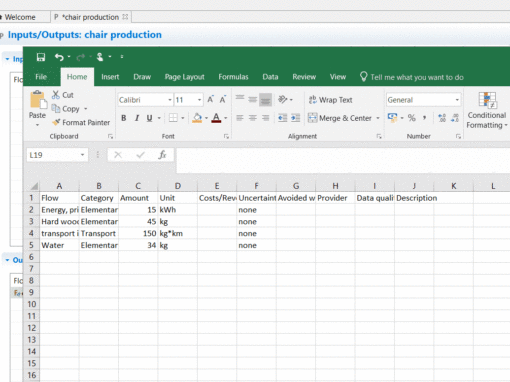This screenshot has height=382, width=510.
Task: Click the Select All corner triangle
Action: point(33,186)
